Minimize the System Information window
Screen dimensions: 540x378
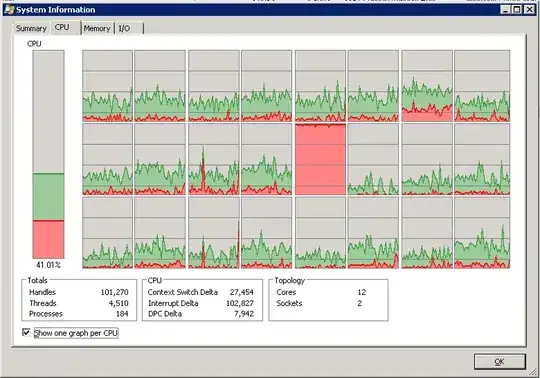(x=505, y=10)
